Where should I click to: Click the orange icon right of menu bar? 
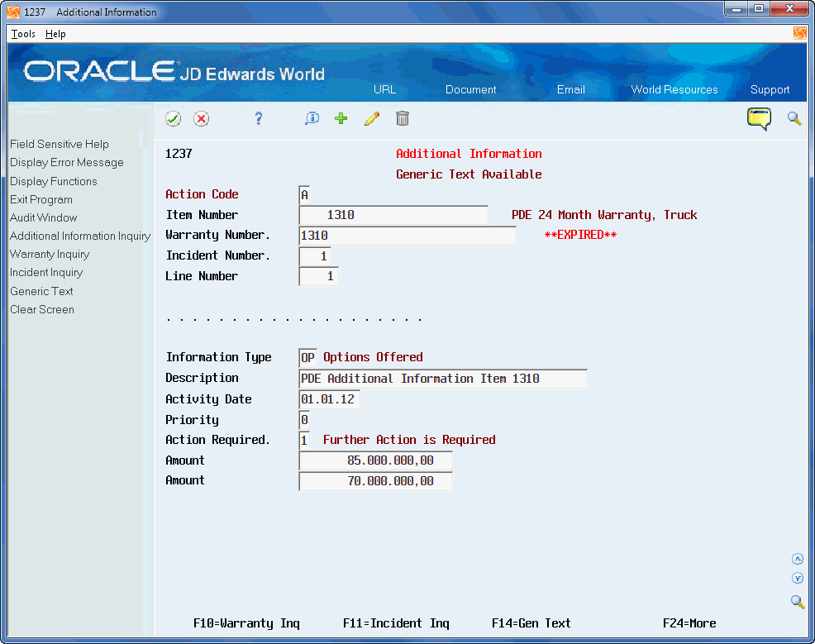click(800, 33)
